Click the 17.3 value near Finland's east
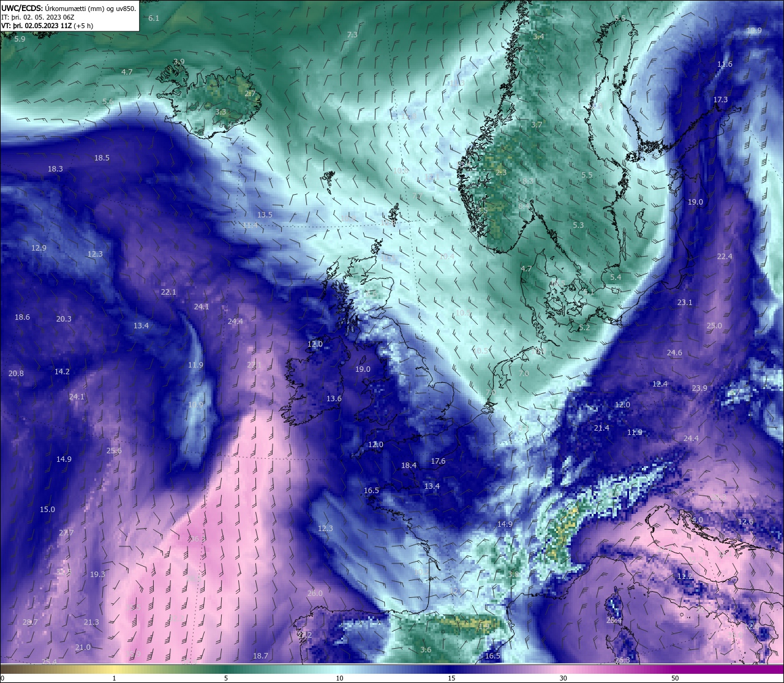Image resolution: width=784 pixels, height=683 pixels. [x=720, y=99]
